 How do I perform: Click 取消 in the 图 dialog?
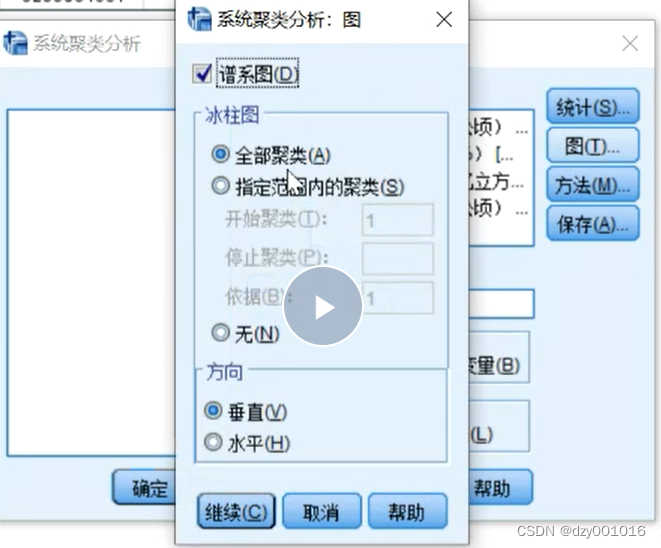coord(322,511)
